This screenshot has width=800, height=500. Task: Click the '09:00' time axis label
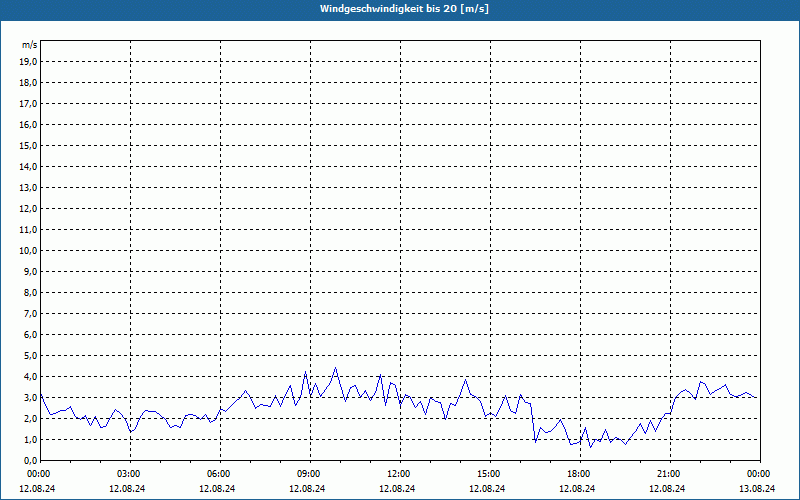point(310,473)
